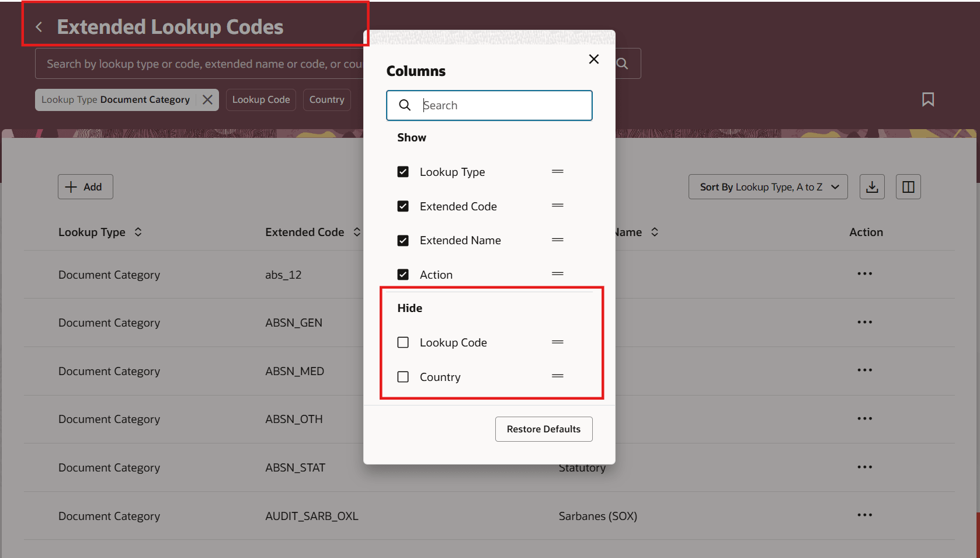Remove the Document Category filter chip
This screenshot has width=980, height=558.
coord(207,100)
